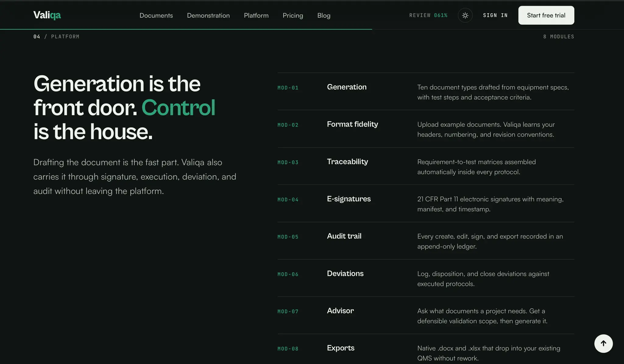Click the Exports module title
Screen dimensions: 624x364
(x=341, y=348)
